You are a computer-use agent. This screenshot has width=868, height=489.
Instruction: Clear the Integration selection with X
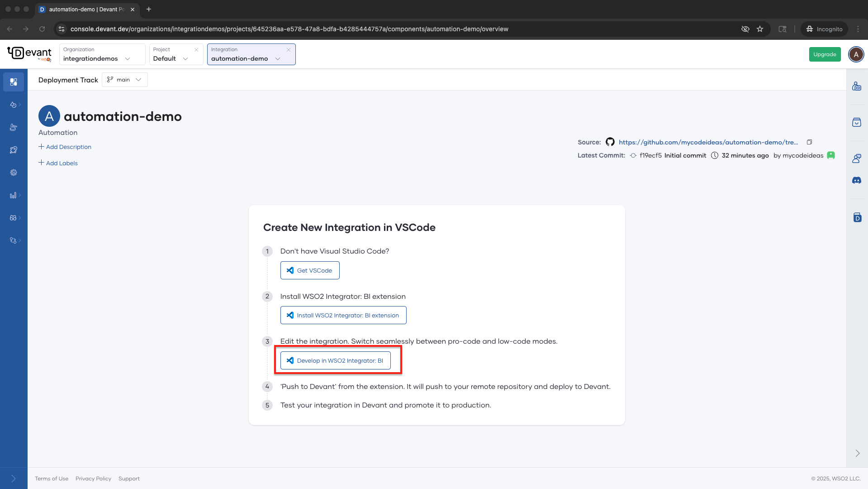tap(289, 50)
